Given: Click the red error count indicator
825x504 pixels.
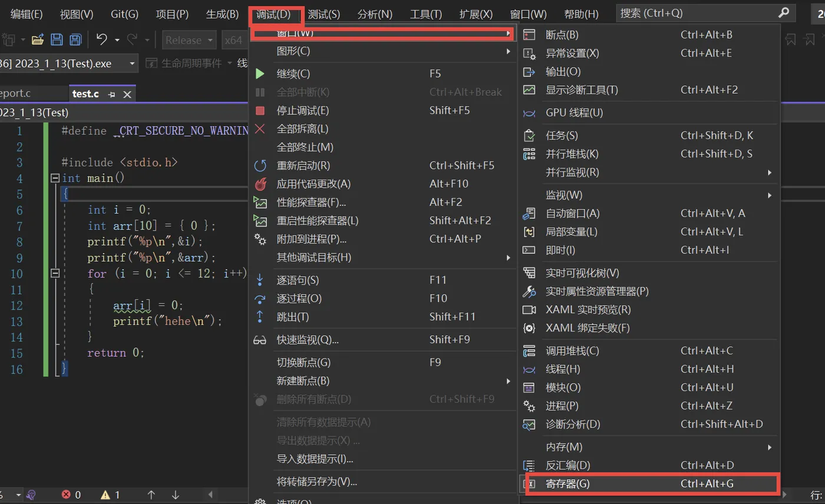Looking at the screenshot, I should tap(71, 495).
